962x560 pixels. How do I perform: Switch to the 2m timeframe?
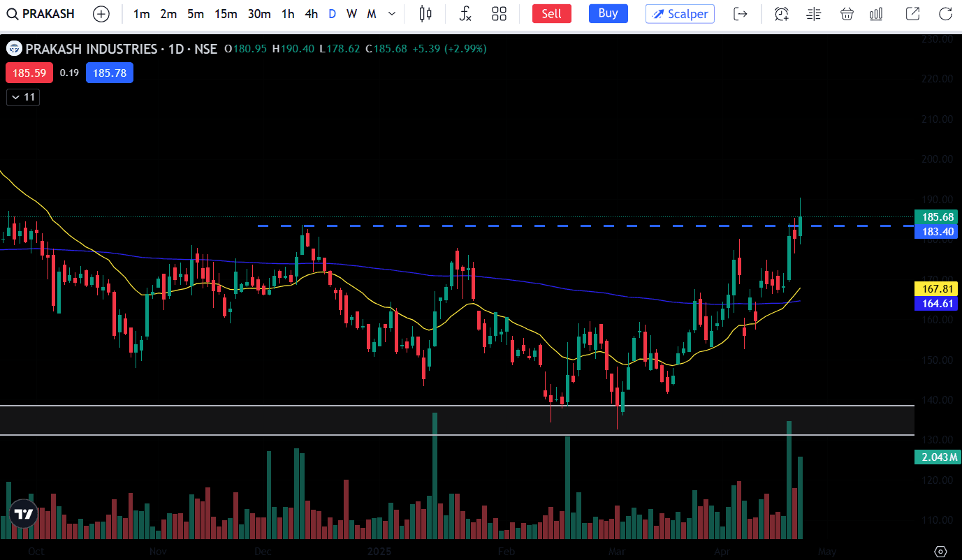[x=168, y=14]
